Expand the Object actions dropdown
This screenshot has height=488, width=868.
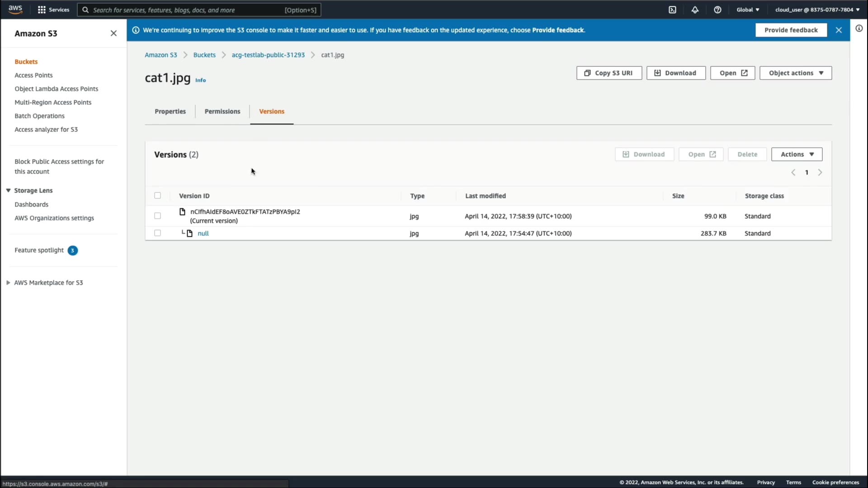tap(795, 73)
